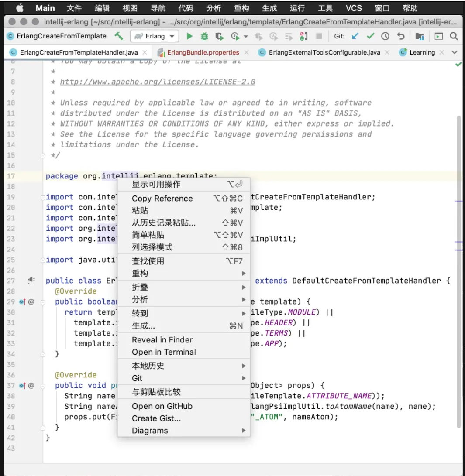
Task: Open the Apache license URL link
Action: point(157,82)
